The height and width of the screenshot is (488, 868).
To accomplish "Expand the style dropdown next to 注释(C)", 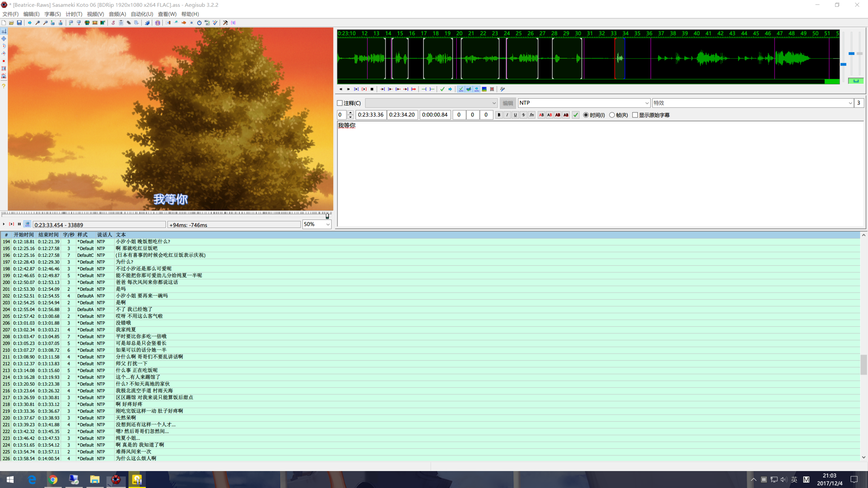I will tap(494, 103).
